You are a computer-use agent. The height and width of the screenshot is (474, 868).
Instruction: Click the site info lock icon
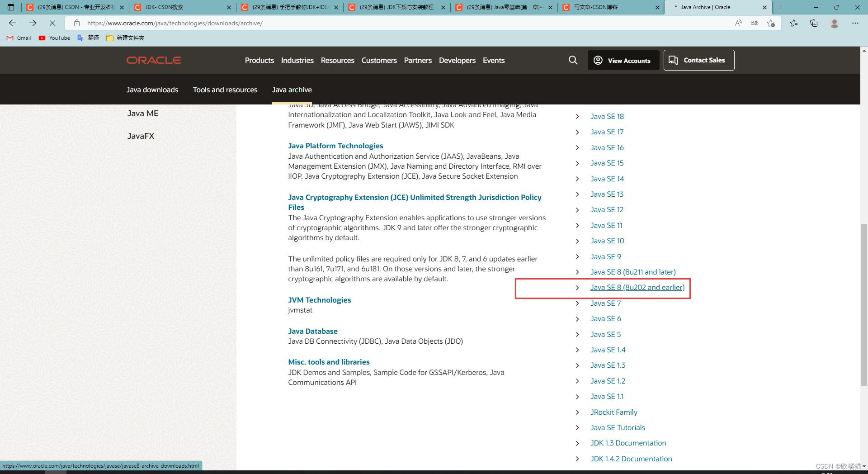pos(77,23)
